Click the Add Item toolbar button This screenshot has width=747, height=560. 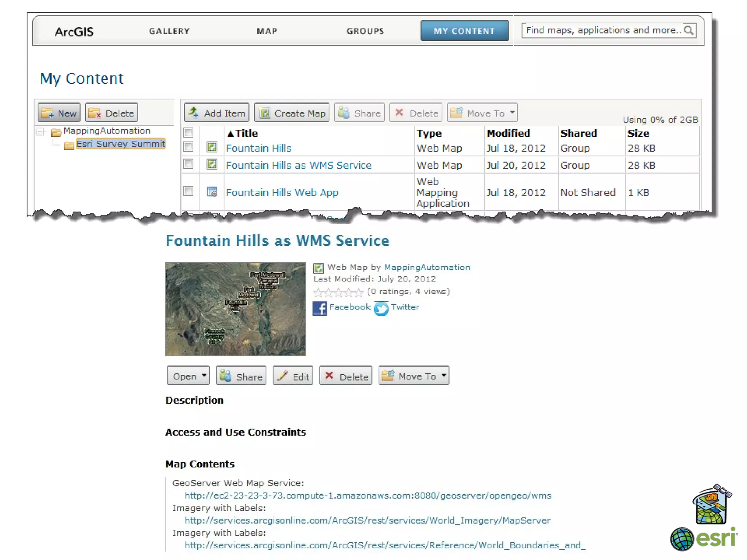pos(217,113)
